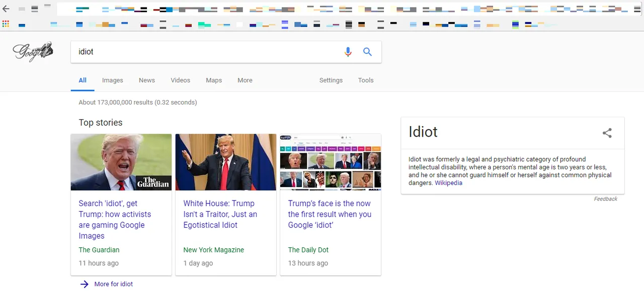This screenshot has height=291, width=644.
Task: Click More for idiot link
Action: click(x=114, y=284)
